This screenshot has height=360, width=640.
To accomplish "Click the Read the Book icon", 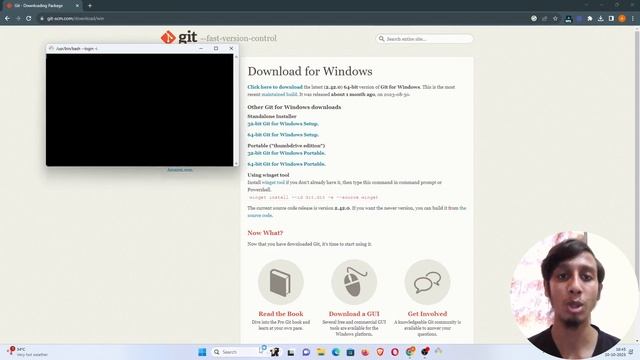I will [281, 282].
